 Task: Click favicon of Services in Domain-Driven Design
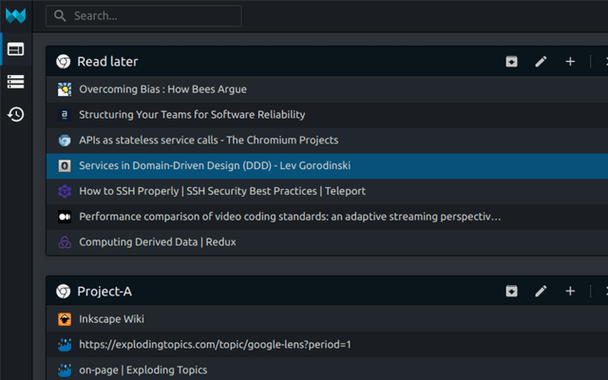pyautogui.click(x=64, y=166)
